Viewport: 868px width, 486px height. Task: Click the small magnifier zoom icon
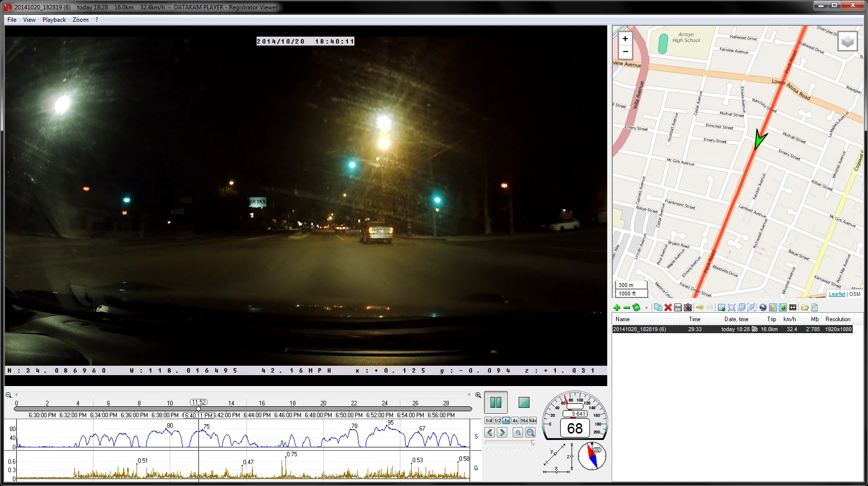[518, 433]
